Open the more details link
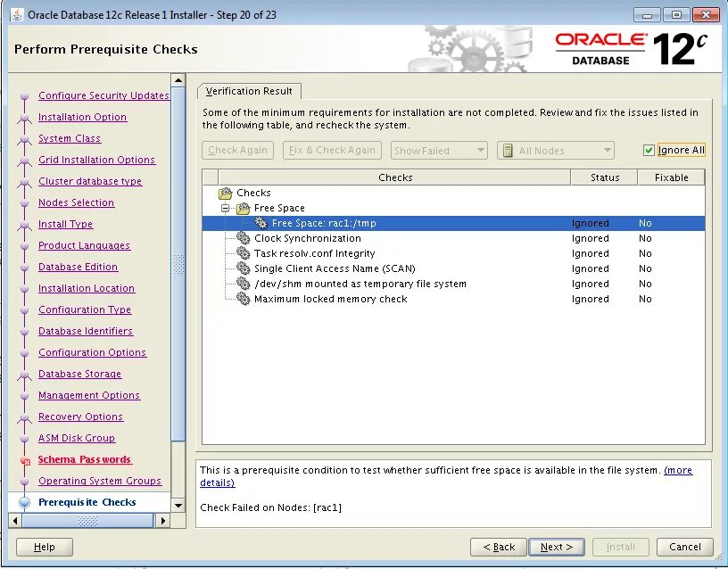 pyautogui.click(x=678, y=470)
